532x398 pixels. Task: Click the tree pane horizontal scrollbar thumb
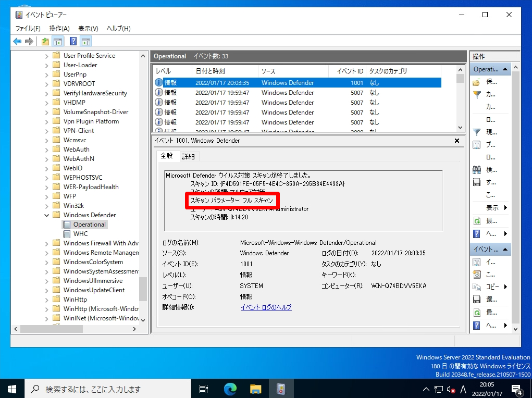click(52, 329)
